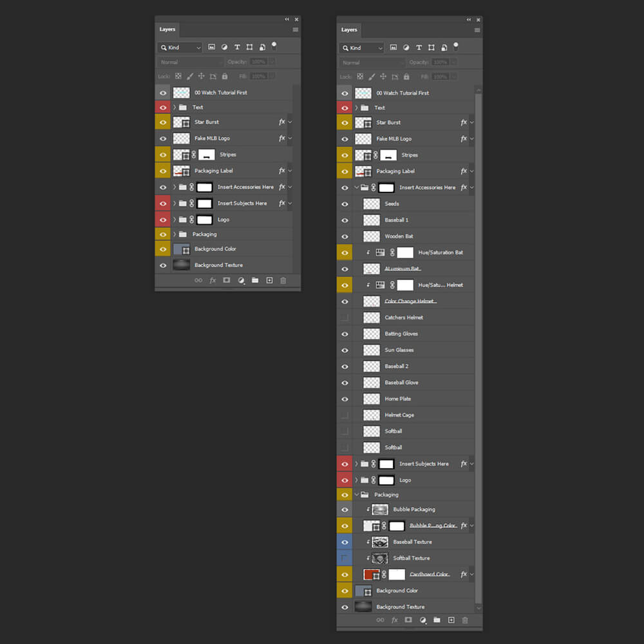
Task: Expand the collapsed Insert Accessories Here group
Action: click(175, 187)
